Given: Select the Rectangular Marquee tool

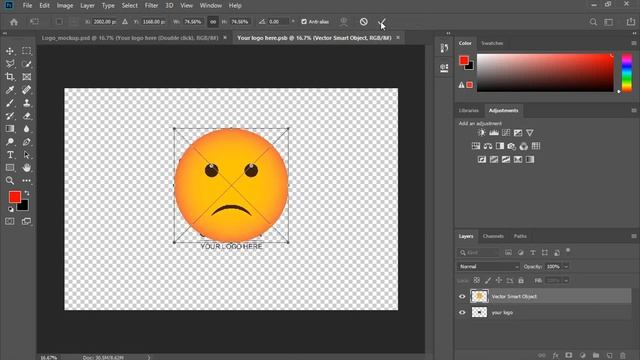Looking at the screenshot, I should (x=27, y=51).
